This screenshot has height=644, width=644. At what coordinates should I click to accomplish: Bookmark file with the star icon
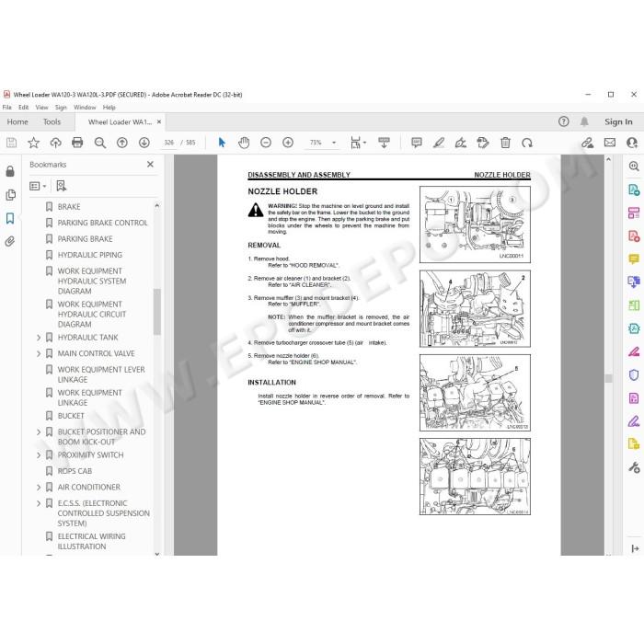(x=33, y=143)
